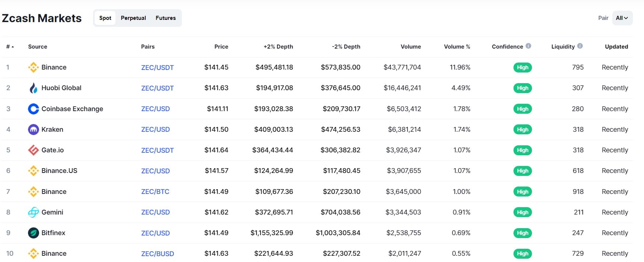Click the $16,446,241 volume value
This screenshot has height=262, width=644.
pos(402,88)
